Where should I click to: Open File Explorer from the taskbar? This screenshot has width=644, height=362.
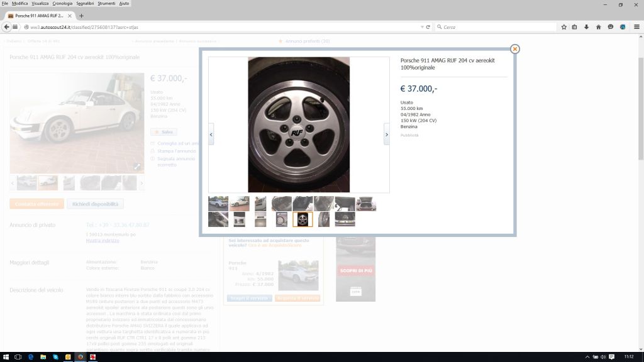click(x=43, y=357)
